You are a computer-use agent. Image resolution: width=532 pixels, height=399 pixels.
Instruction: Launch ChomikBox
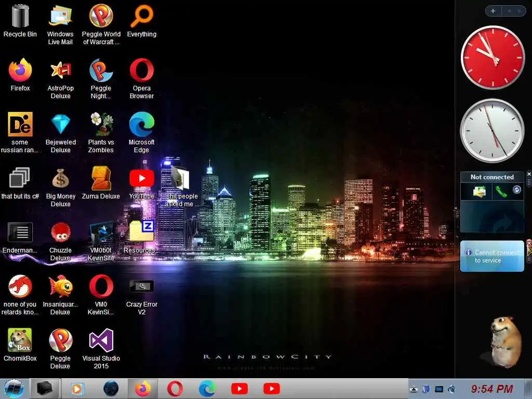[20, 345]
